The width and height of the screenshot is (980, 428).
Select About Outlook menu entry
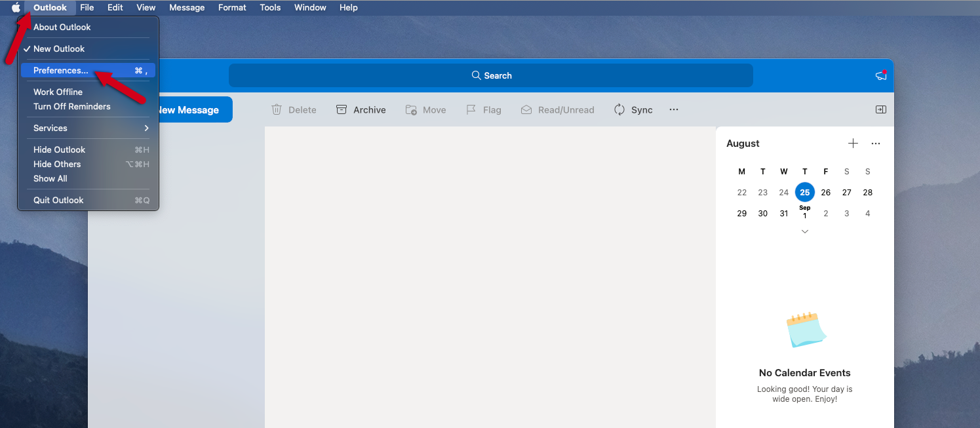click(x=88, y=27)
